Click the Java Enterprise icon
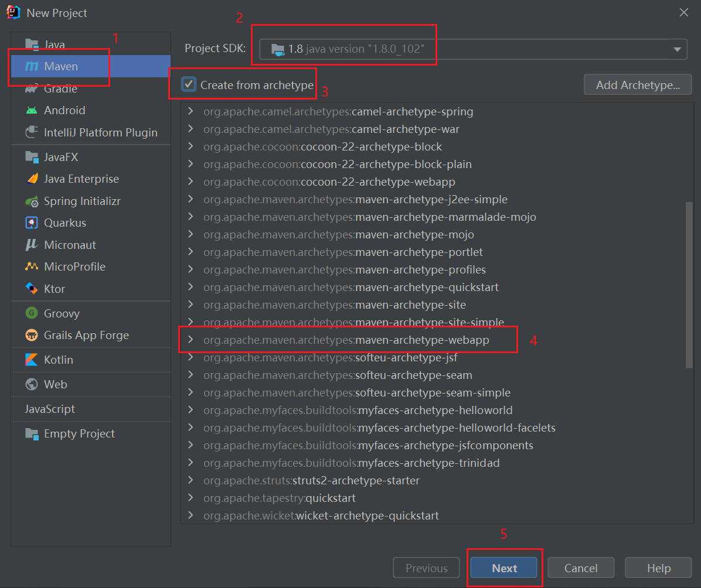The width and height of the screenshot is (701, 588). pos(32,179)
